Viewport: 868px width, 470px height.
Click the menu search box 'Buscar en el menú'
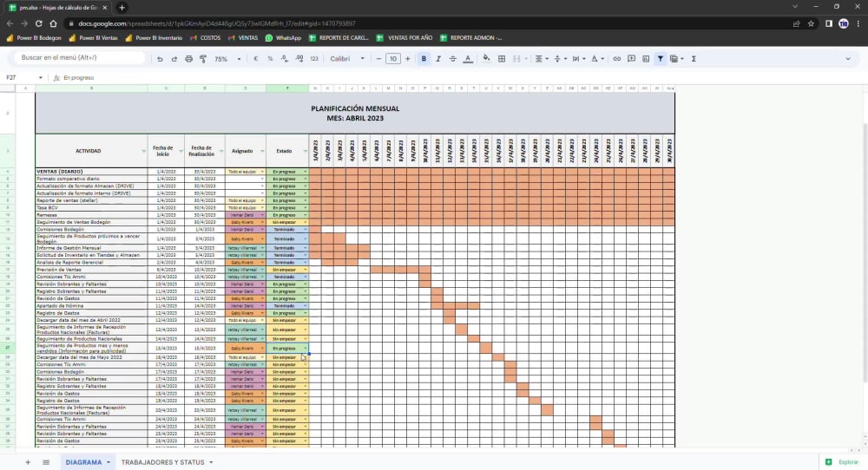pos(79,57)
